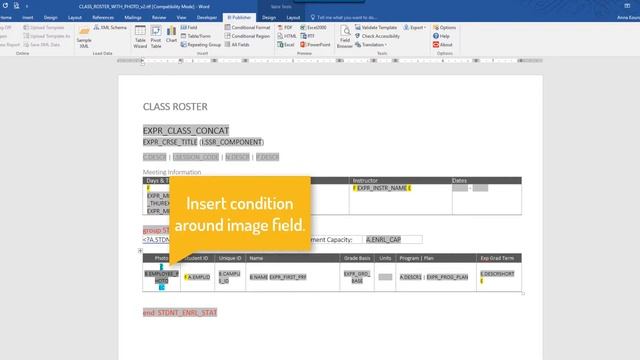This screenshot has height=360, width=640.
Task: Open BI Publisher Options
Action: point(444,27)
